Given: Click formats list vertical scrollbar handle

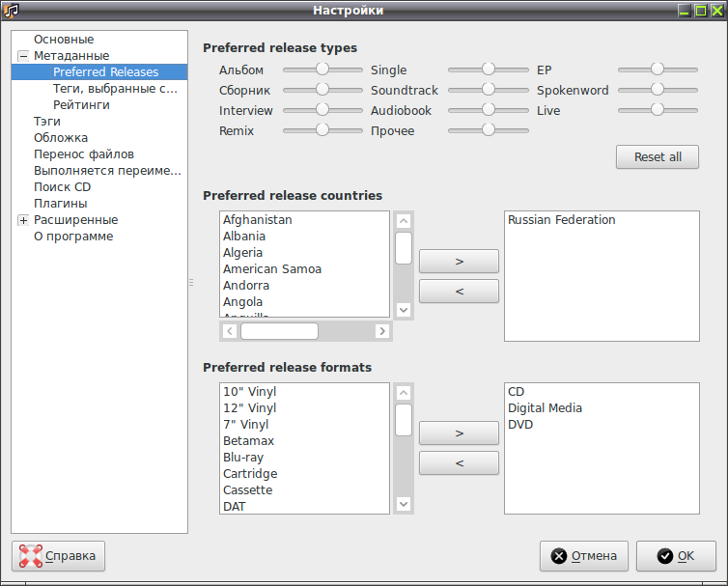Looking at the screenshot, I should pos(404,420).
